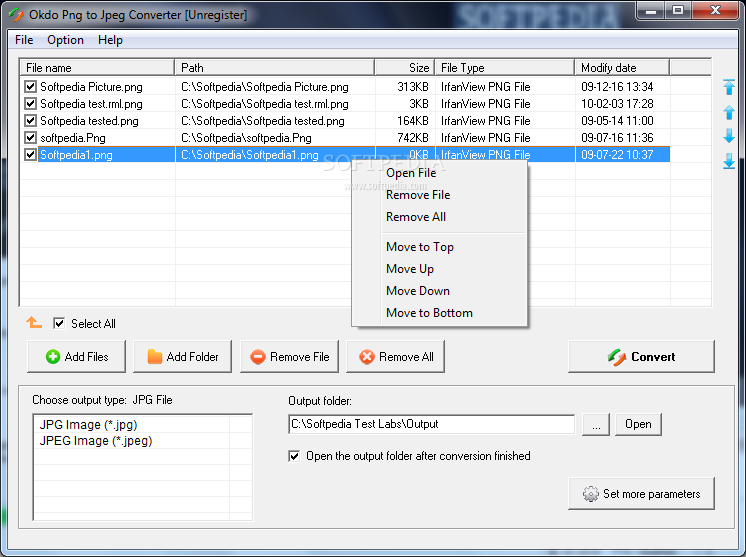746x557 pixels.
Task: Click the orange up-folder arrow near Select All
Action: [34, 322]
